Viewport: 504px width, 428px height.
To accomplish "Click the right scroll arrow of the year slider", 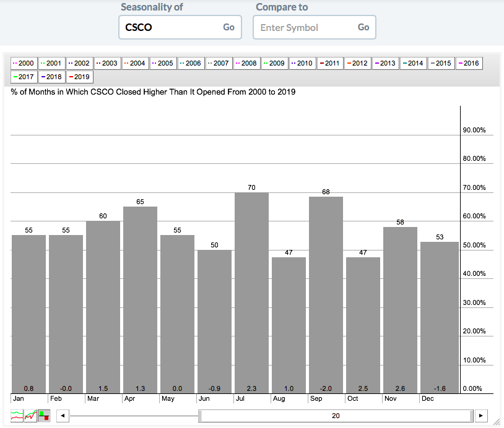I will [482, 416].
